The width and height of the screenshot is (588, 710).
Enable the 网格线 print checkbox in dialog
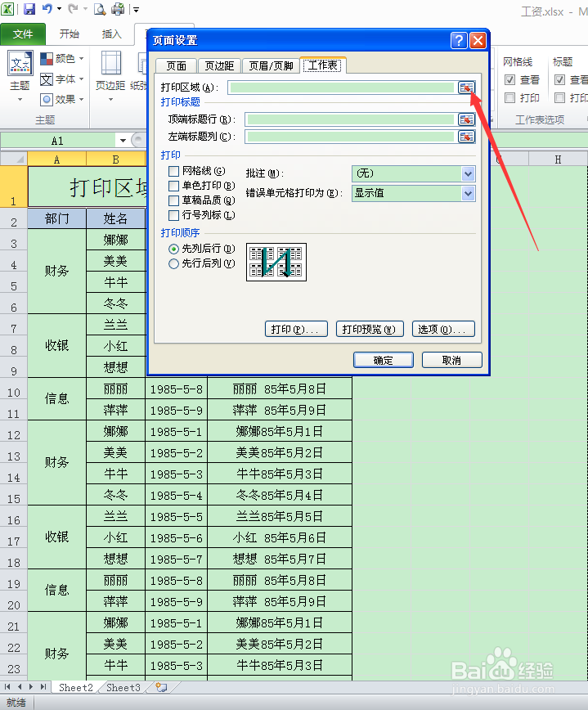(x=174, y=171)
